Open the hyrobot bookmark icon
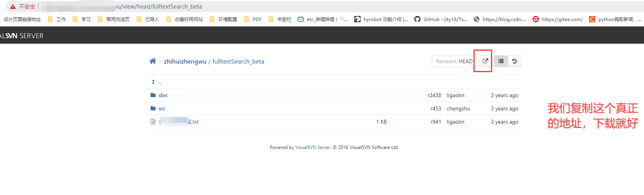The width and height of the screenshot is (644, 195). tap(357, 19)
